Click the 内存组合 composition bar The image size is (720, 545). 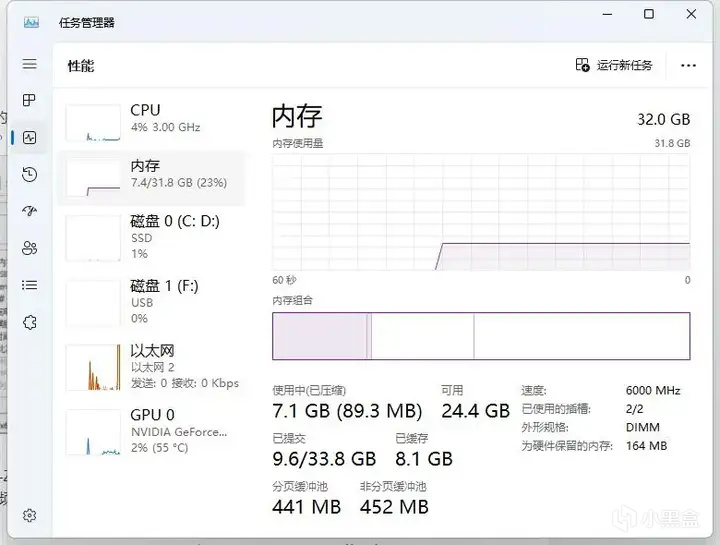[x=481, y=336]
